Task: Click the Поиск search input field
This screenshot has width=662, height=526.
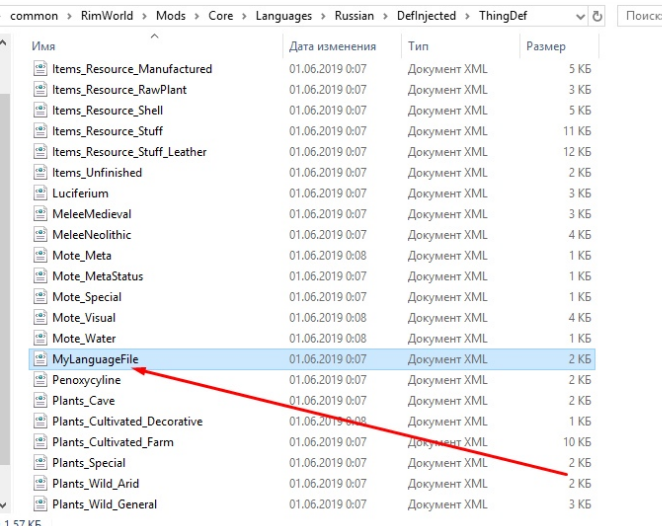Action: [640, 16]
